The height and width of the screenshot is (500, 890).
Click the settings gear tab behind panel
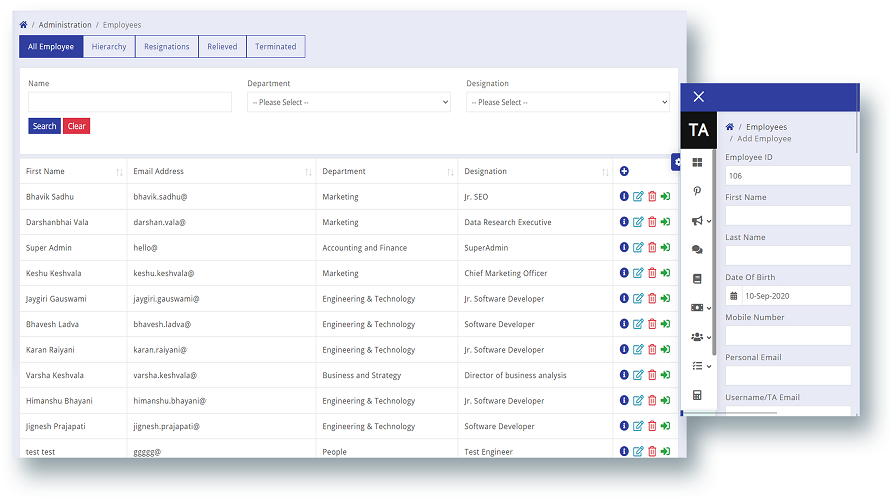click(675, 162)
